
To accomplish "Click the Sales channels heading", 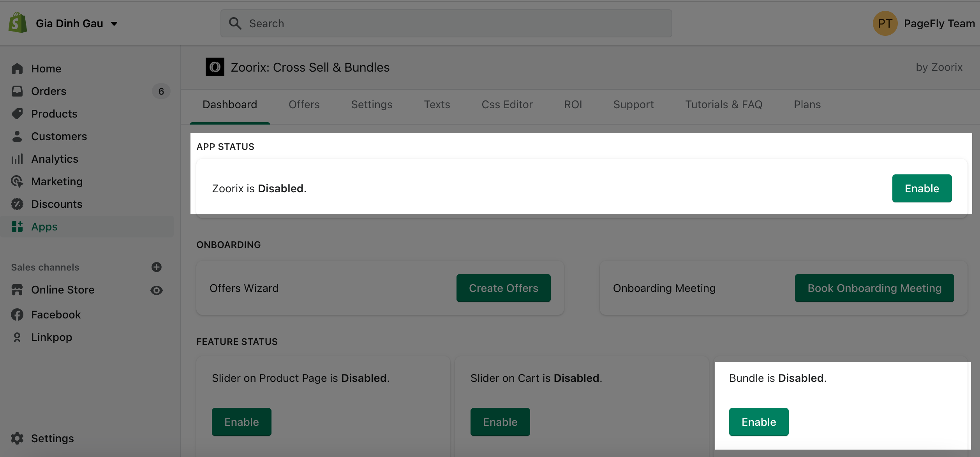I will pos(45,267).
